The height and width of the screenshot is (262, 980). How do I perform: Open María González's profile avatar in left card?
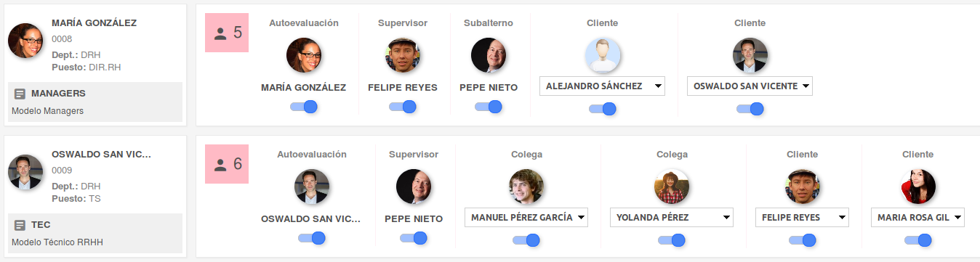(x=26, y=41)
